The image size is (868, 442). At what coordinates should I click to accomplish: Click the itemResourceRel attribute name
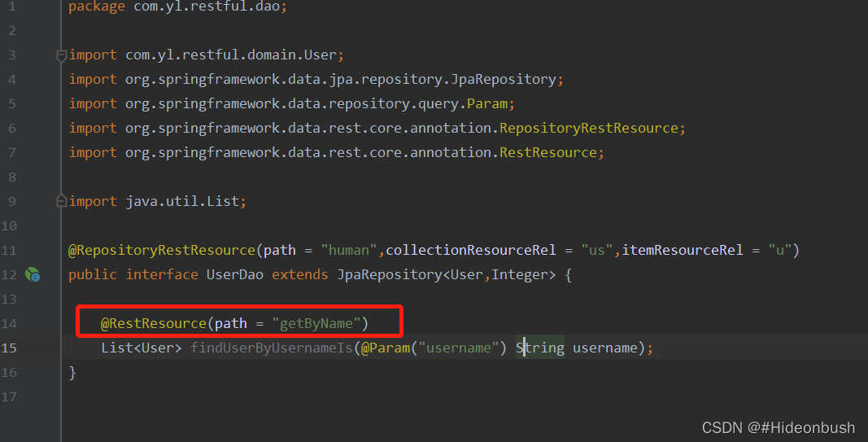pyautogui.click(x=682, y=251)
